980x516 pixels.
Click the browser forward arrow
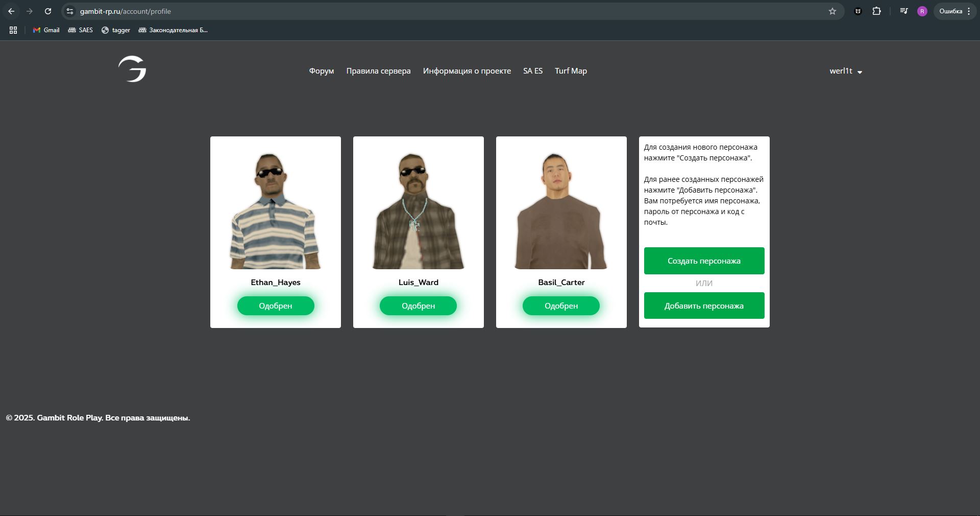pyautogui.click(x=30, y=11)
